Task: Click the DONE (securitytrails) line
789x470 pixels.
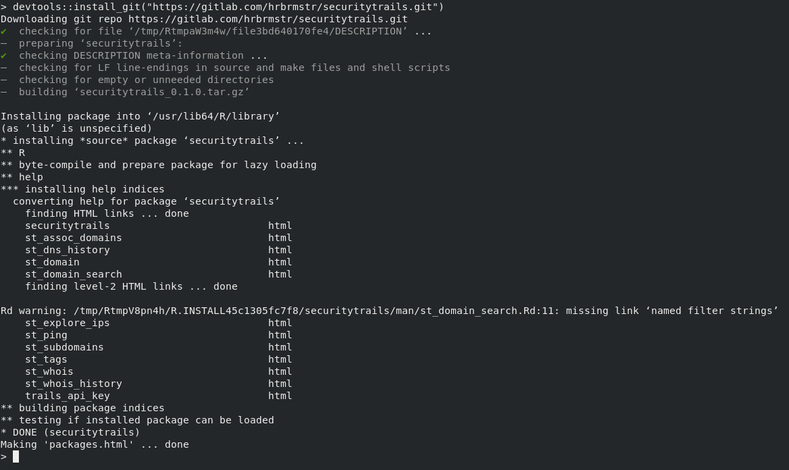Action: 70,432
